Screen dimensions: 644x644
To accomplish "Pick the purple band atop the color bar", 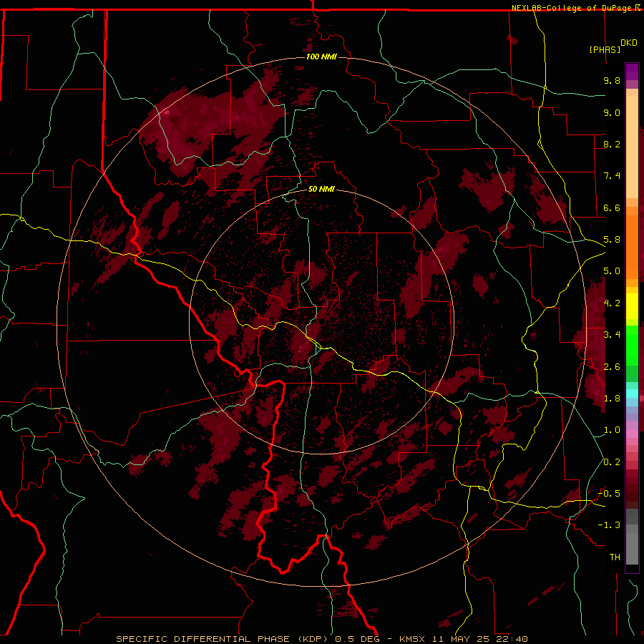I will coord(632,72).
